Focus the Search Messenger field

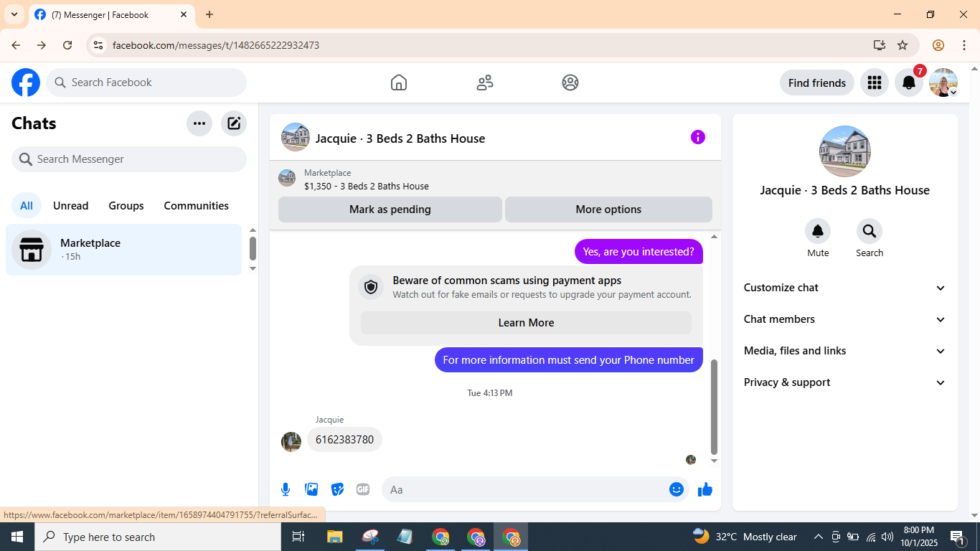[x=129, y=159]
